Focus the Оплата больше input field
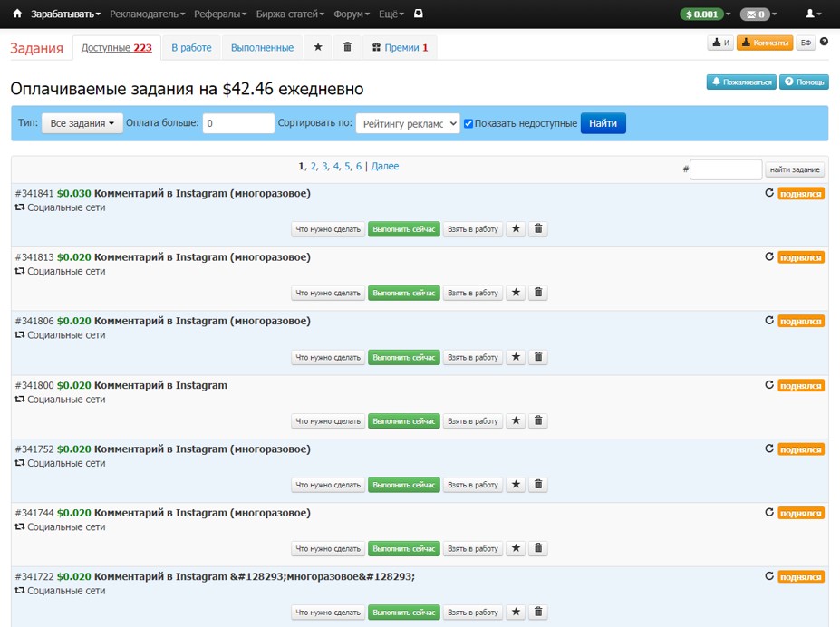This screenshot has height=627, width=840. (238, 123)
